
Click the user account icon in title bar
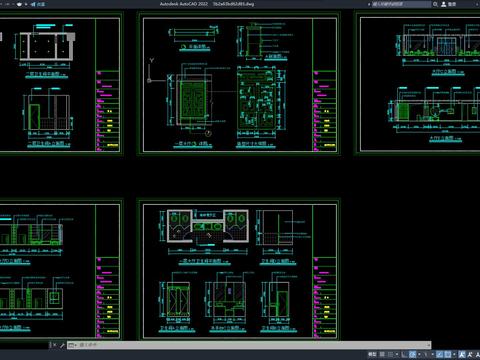click(444, 4)
